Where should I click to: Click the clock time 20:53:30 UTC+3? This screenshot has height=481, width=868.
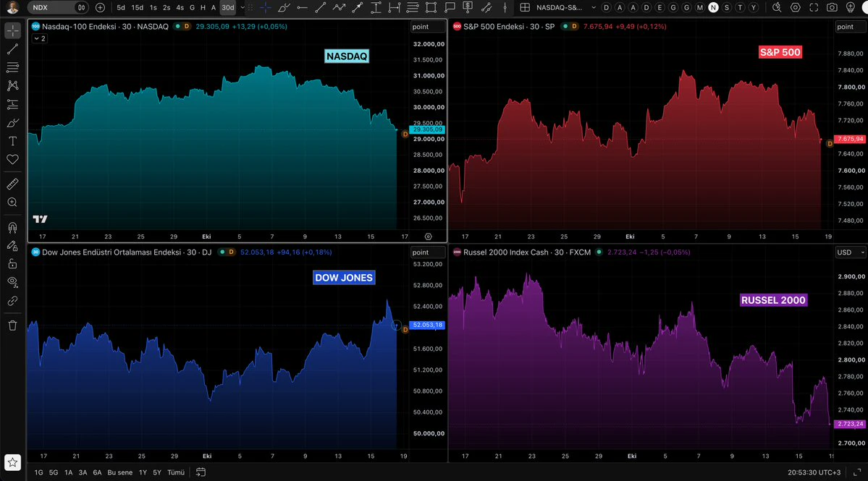click(814, 473)
